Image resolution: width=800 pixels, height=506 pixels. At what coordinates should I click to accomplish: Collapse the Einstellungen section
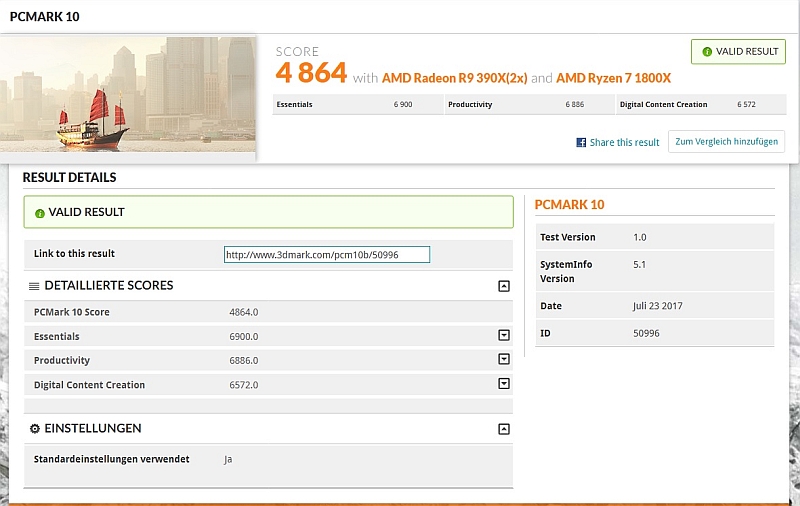click(504, 429)
